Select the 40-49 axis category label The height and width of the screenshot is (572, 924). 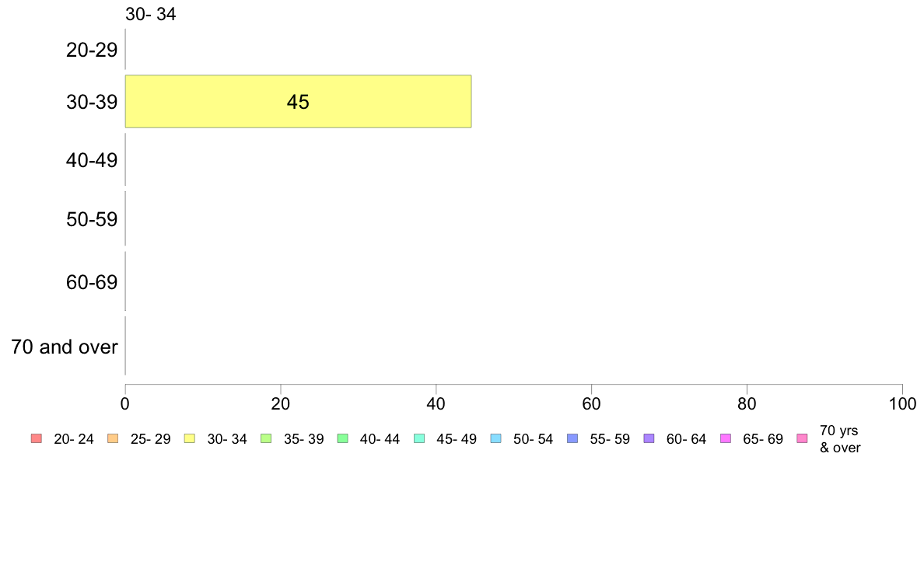(x=92, y=159)
